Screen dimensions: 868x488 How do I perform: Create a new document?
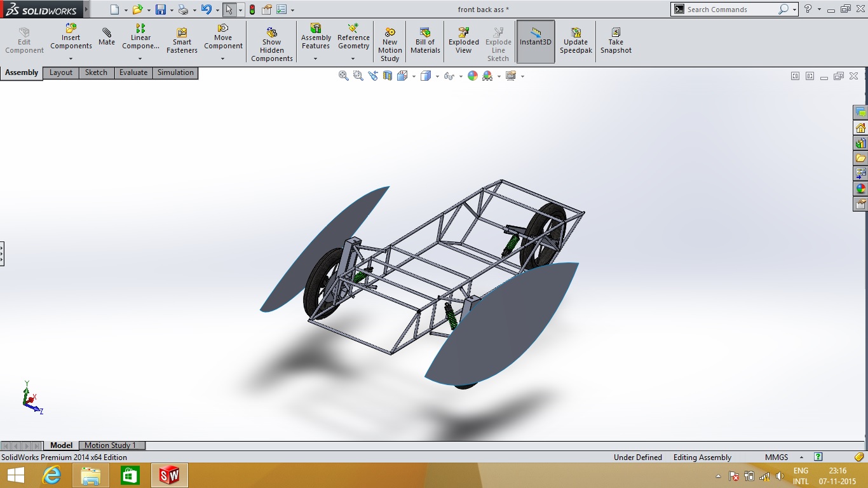point(114,10)
